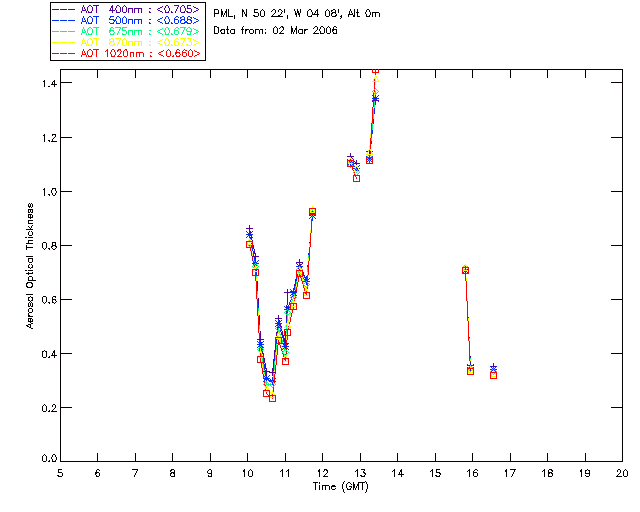Screen dimensions: 640x512
Task: Click the x-axis tick label 20
Action: pos(622,474)
